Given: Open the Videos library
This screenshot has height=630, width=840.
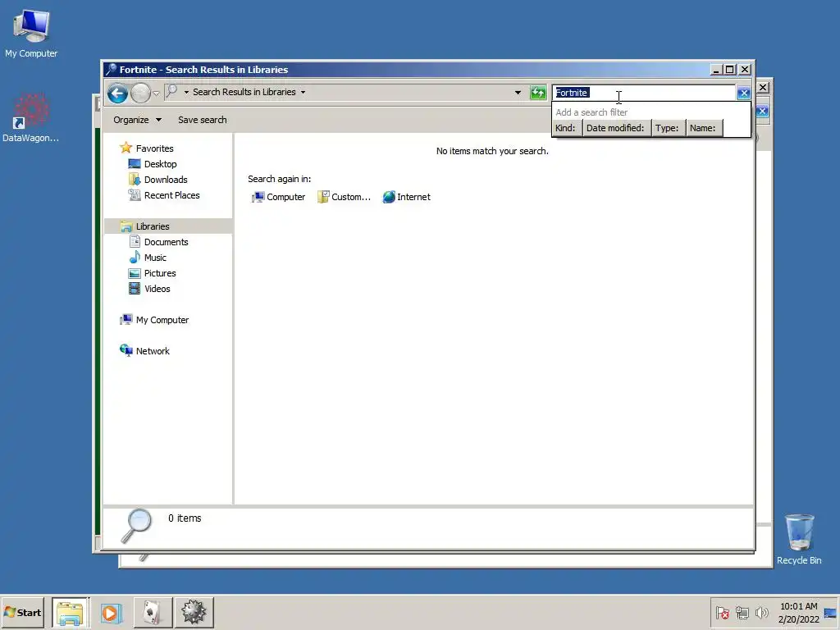Looking at the screenshot, I should pos(157,288).
